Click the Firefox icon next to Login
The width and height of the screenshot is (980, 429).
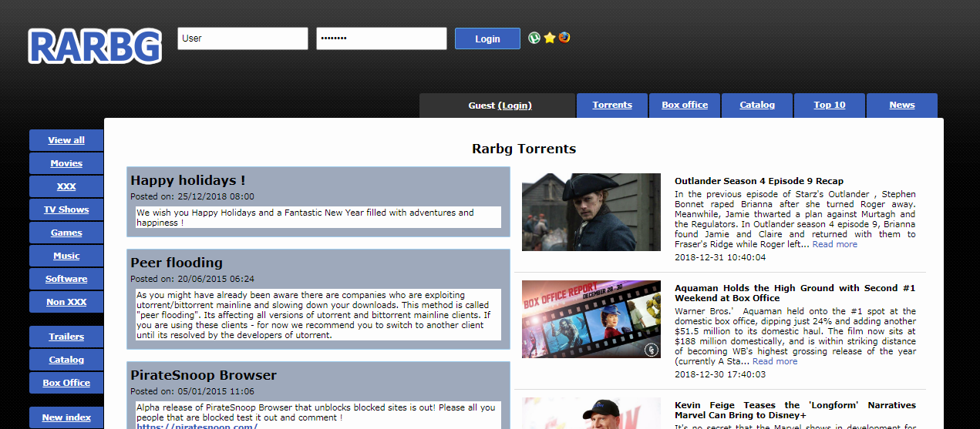[x=564, y=38]
